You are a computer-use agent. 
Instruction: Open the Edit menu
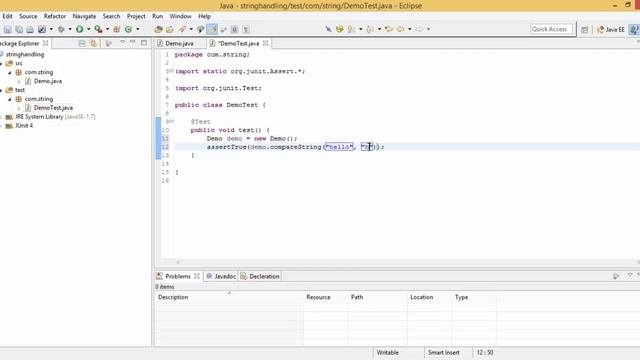pos(7,16)
